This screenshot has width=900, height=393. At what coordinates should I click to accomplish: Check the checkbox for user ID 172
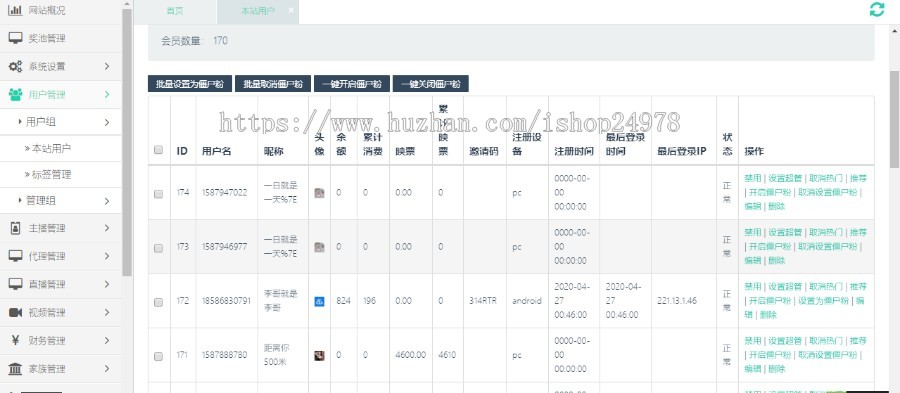pos(158,302)
